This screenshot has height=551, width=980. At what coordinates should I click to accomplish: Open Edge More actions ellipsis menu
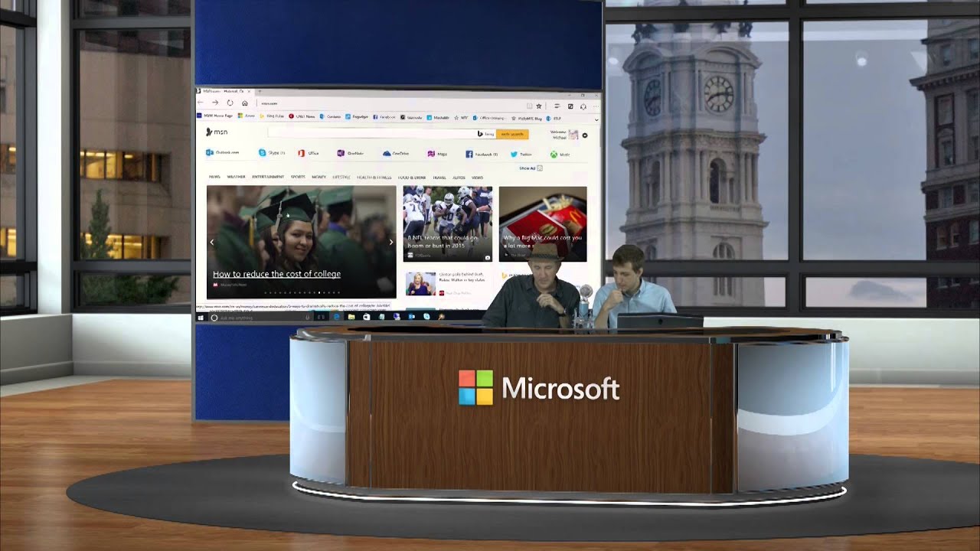tap(595, 106)
